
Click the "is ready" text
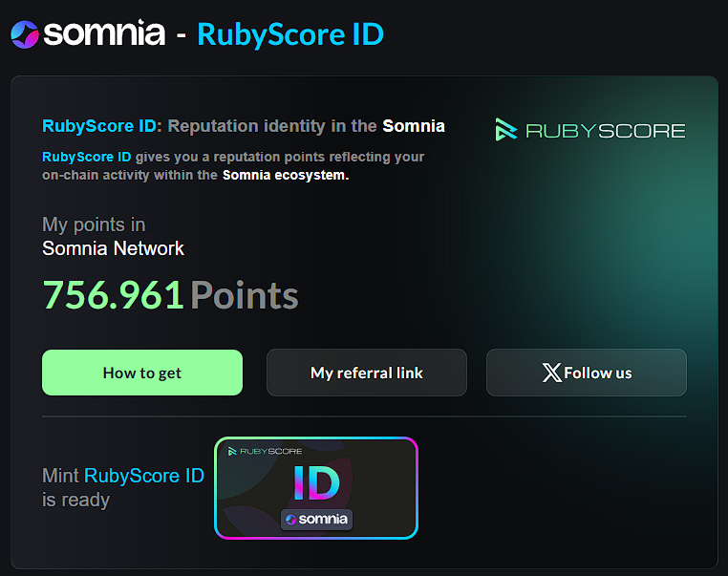tap(76, 501)
